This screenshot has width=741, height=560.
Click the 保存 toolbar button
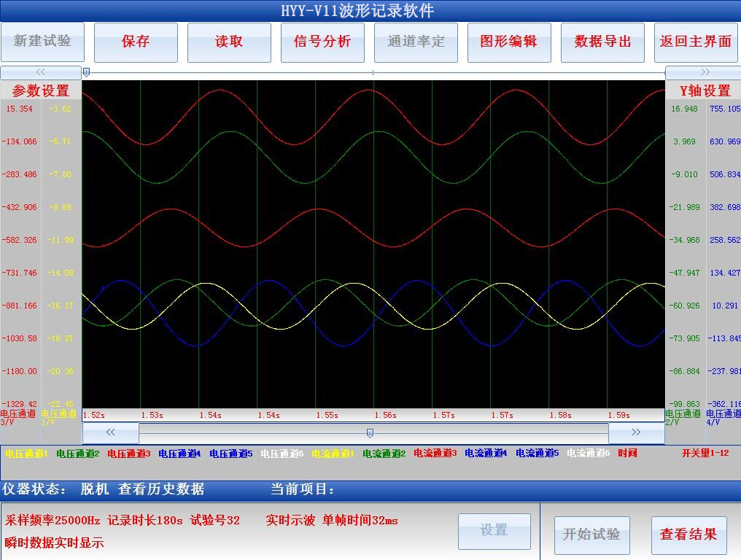(x=136, y=42)
